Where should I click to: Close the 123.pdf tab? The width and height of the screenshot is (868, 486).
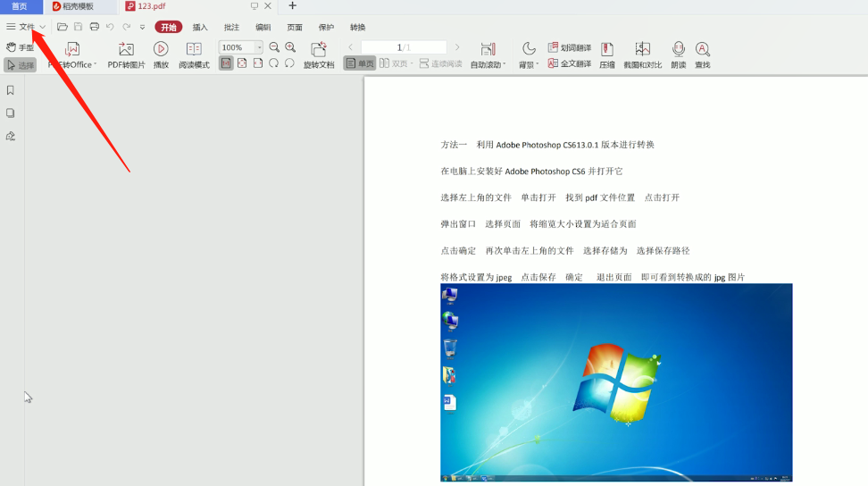(x=268, y=6)
